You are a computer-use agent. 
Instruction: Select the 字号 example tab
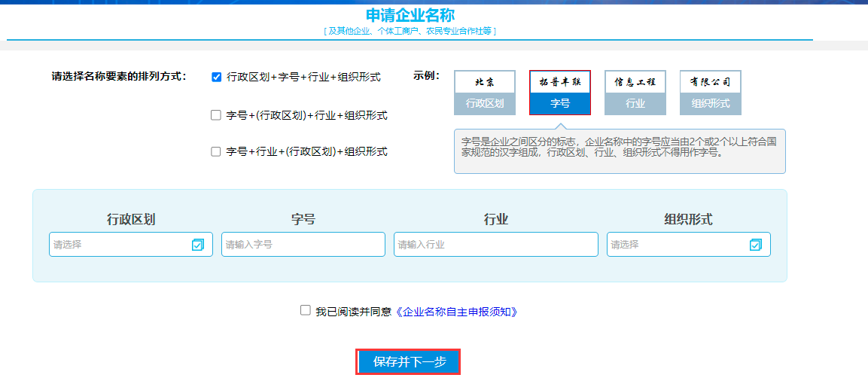point(560,104)
